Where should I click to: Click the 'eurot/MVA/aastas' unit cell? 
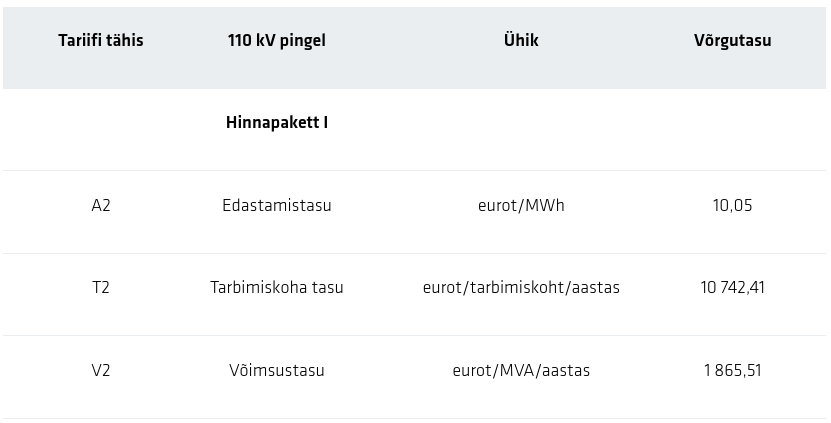point(521,371)
